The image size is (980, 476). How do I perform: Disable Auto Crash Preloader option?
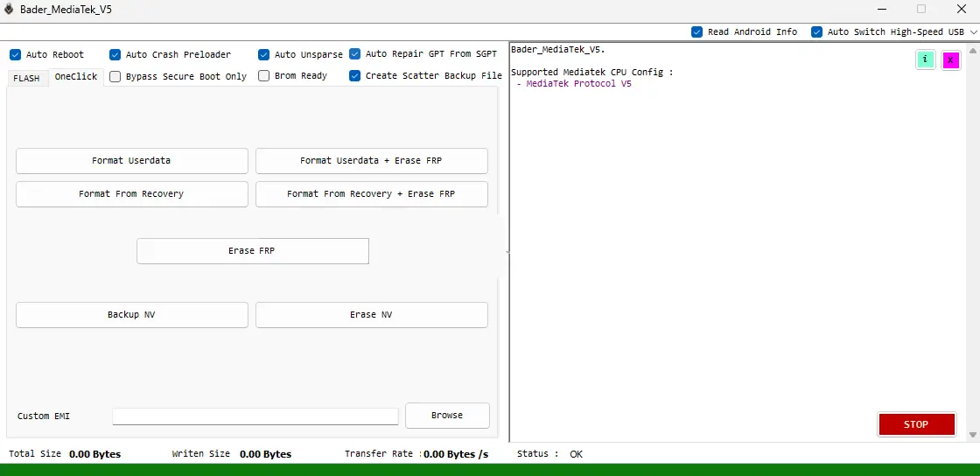click(115, 54)
